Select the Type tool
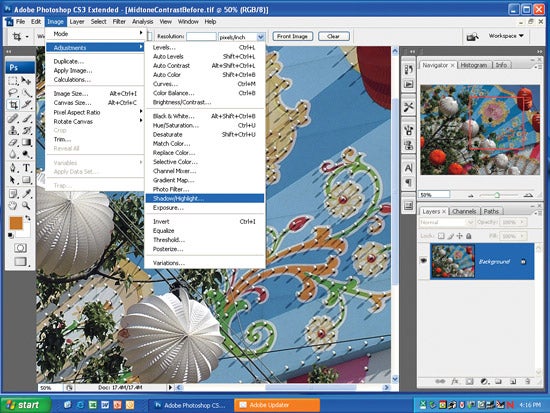550x413 pixels. pyautogui.click(x=26, y=168)
